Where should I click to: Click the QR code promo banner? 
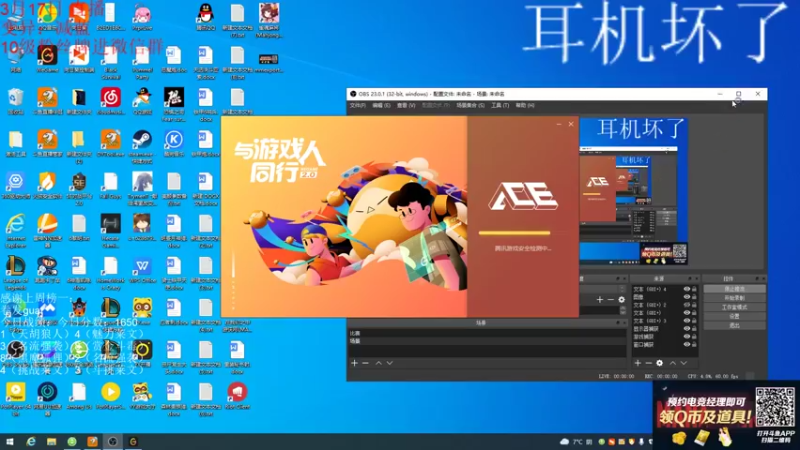pos(727,415)
